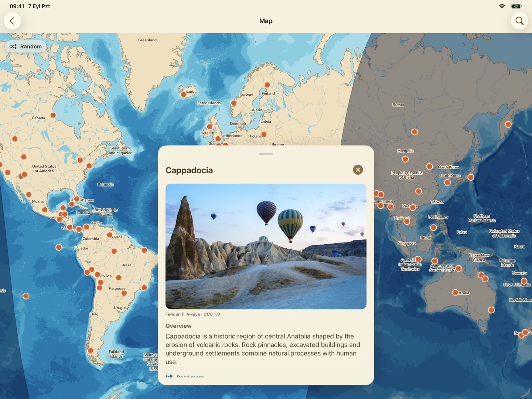Select the map pin in Russia
The image size is (532, 399).
pyautogui.click(x=415, y=132)
